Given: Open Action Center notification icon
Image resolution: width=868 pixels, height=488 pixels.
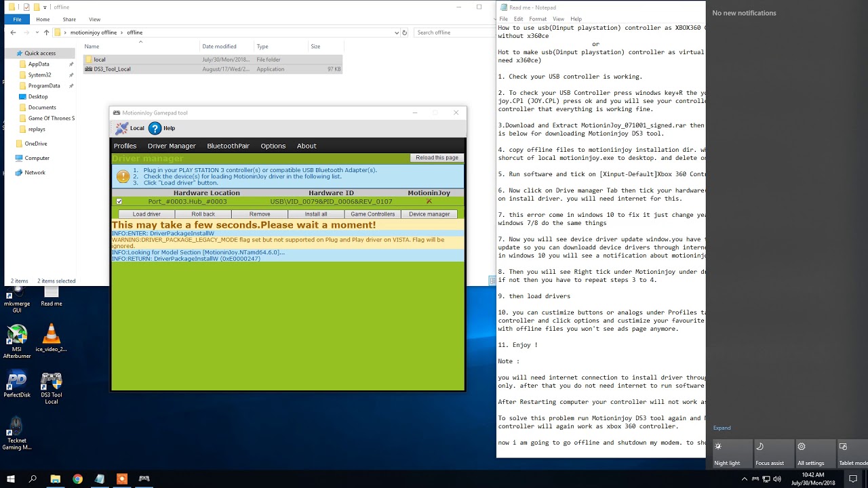Looking at the screenshot, I should 854,479.
